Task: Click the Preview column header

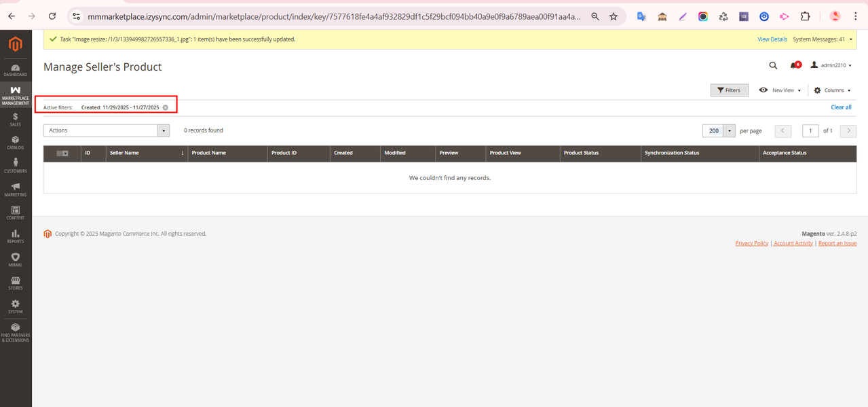Action: 460,154
